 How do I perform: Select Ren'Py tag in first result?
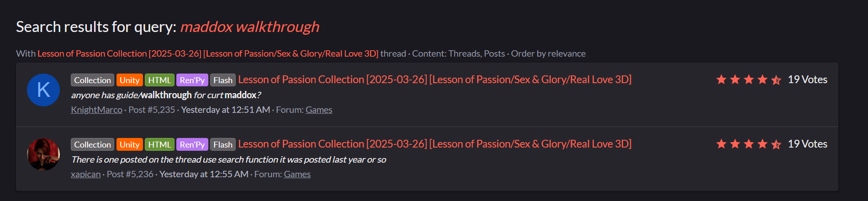click(x=192, y=80)
